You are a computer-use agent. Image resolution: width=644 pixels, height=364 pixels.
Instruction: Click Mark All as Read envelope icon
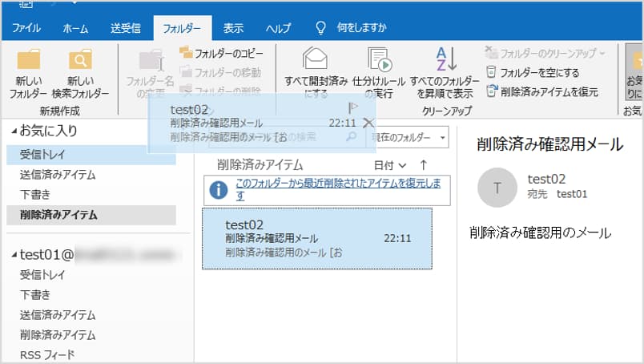pyautogui.click(x=316, y=60)
